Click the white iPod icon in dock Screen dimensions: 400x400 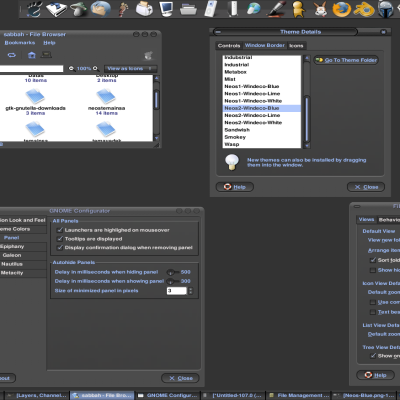[211, 9]
